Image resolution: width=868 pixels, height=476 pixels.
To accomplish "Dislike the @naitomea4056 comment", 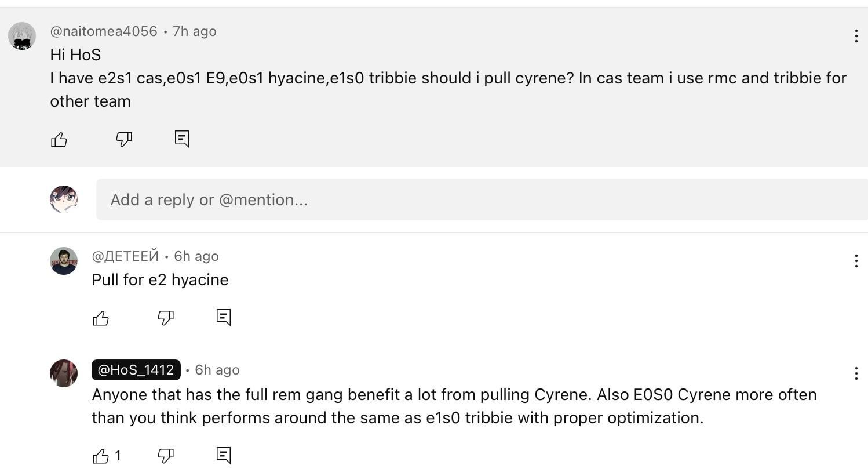I will click(124, 139).
